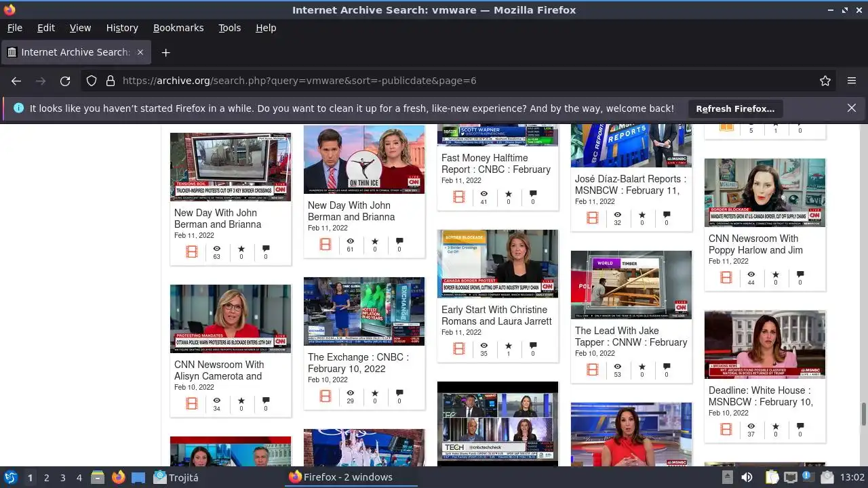Open Early Start With Christine Romans title
This screenshot has height=488, width=868.
496,315
